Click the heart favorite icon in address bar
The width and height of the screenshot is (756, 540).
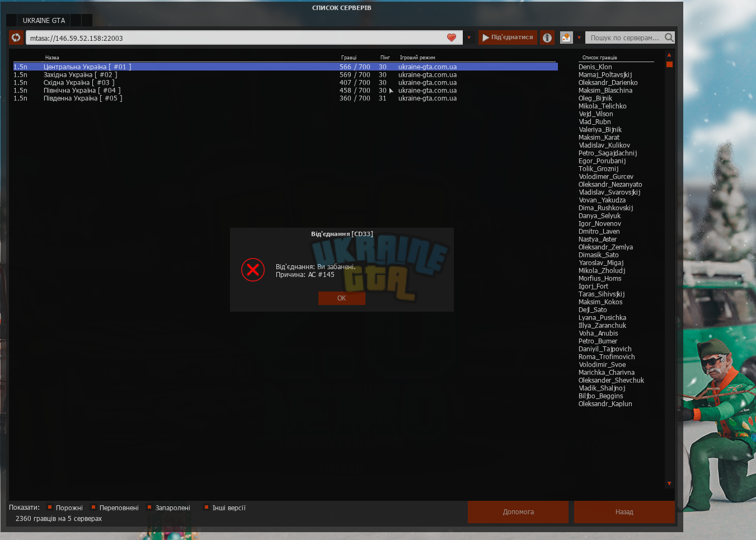[x=452, y=37]
